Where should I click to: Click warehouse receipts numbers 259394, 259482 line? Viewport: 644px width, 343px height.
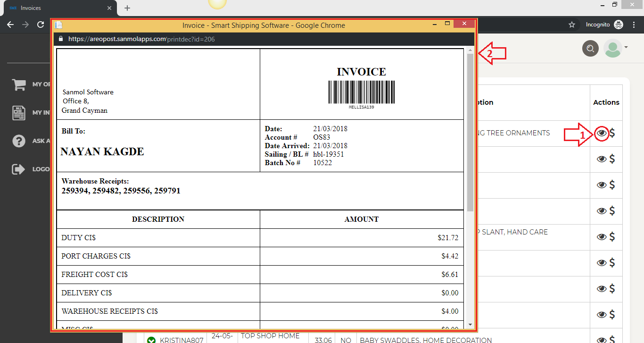pyautogui.click(x=121, y=191)
